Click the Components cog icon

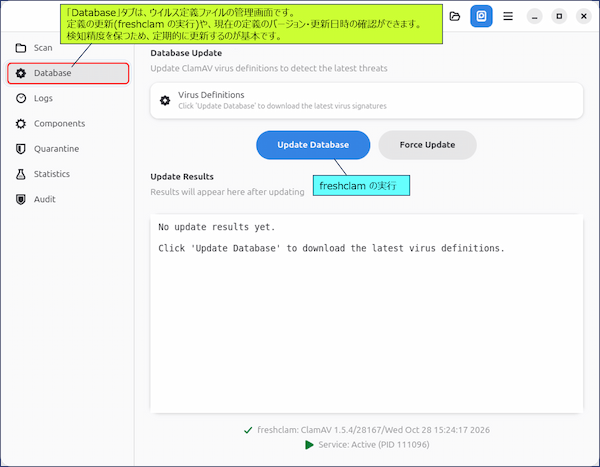[x=21, y=124]
